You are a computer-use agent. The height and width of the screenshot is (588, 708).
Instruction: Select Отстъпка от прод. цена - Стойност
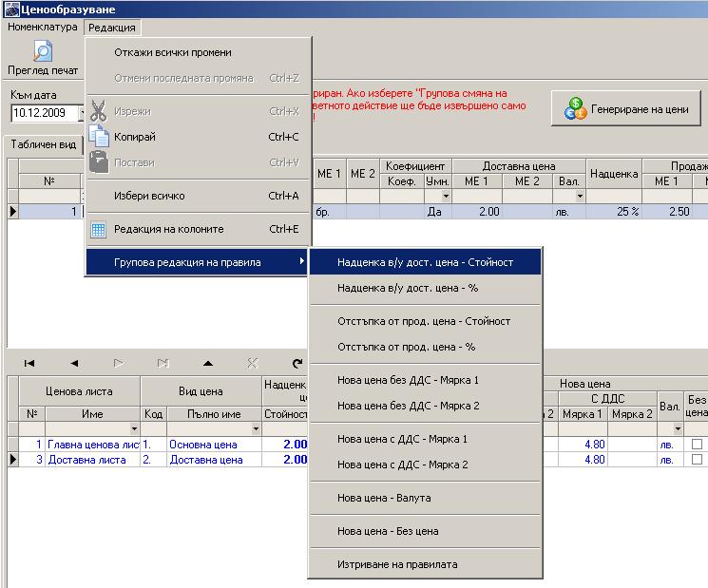(x=426, y=321)
